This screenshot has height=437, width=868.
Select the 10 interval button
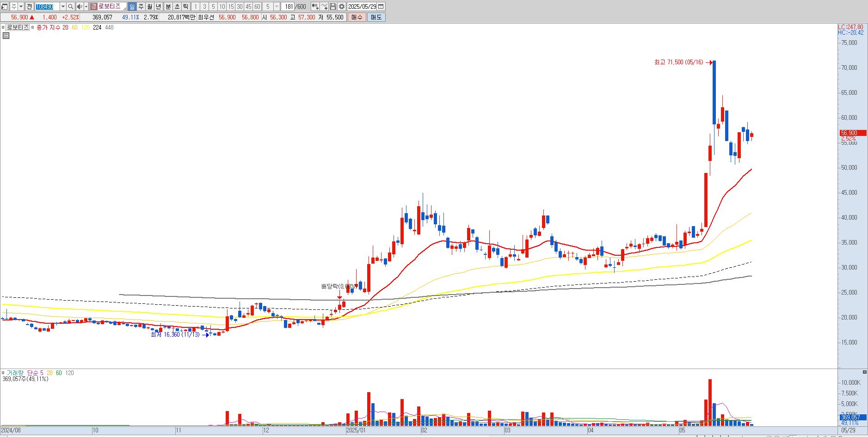(x=222, y=6)
